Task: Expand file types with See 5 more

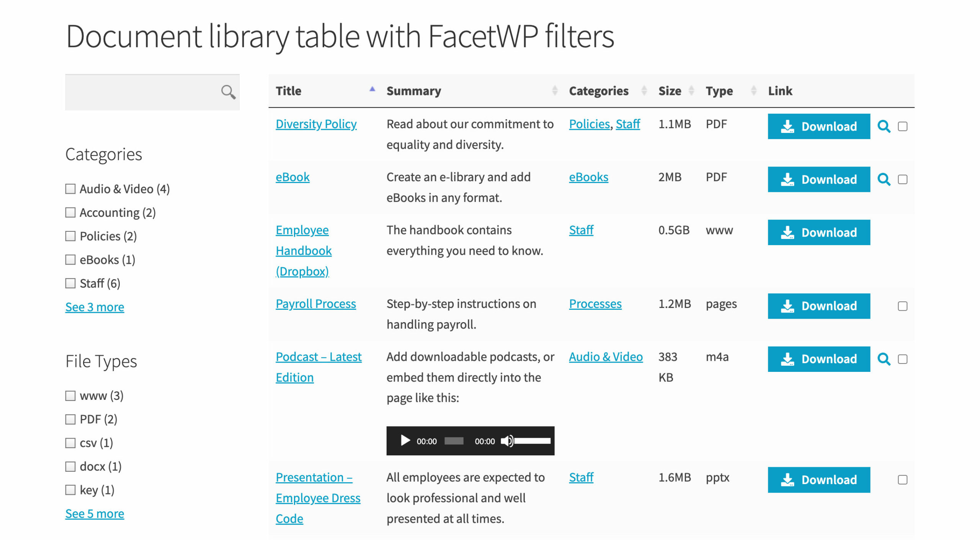Action: [x=95, y=514]
